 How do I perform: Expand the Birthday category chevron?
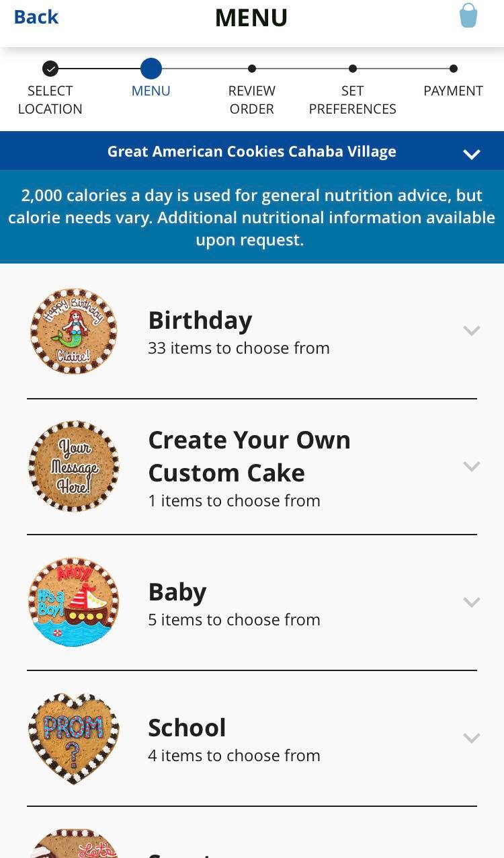click(x=472, y=330)
